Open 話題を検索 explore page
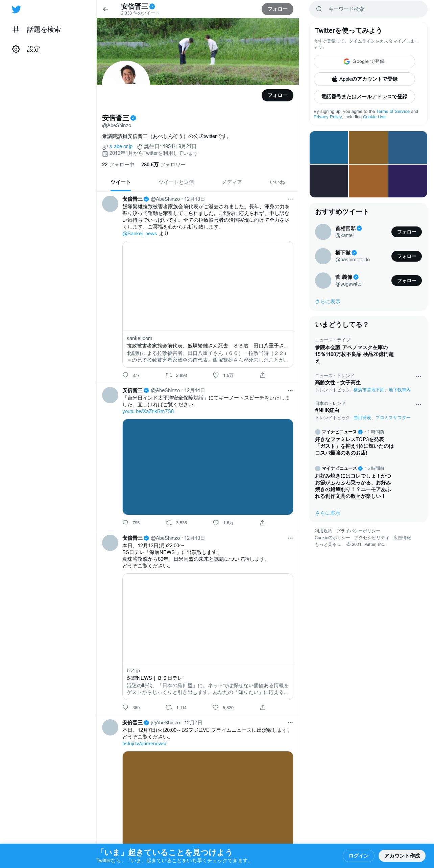 [37, 29]
